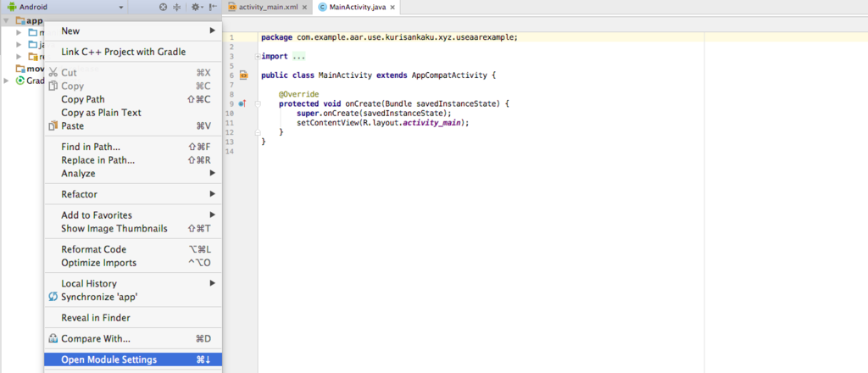Collapse the app module tree node
The width and height of the screenshot is (868, 373).
coord(6,21)
